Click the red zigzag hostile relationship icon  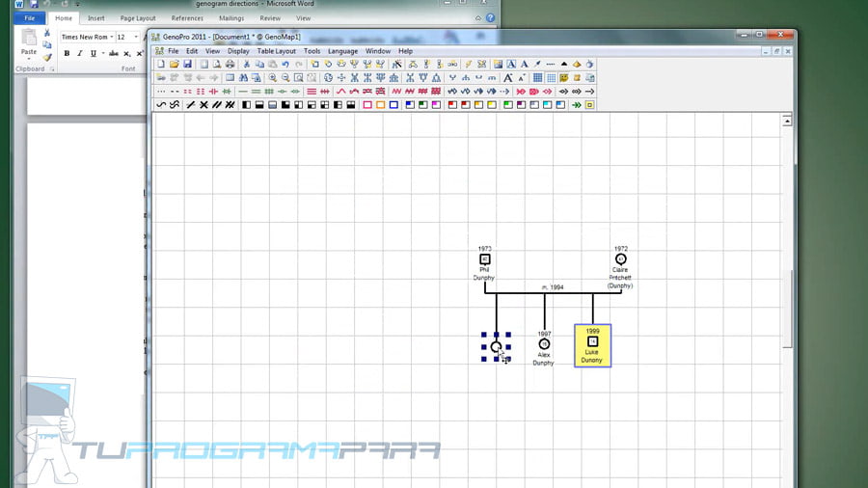(x=396, y=92)
